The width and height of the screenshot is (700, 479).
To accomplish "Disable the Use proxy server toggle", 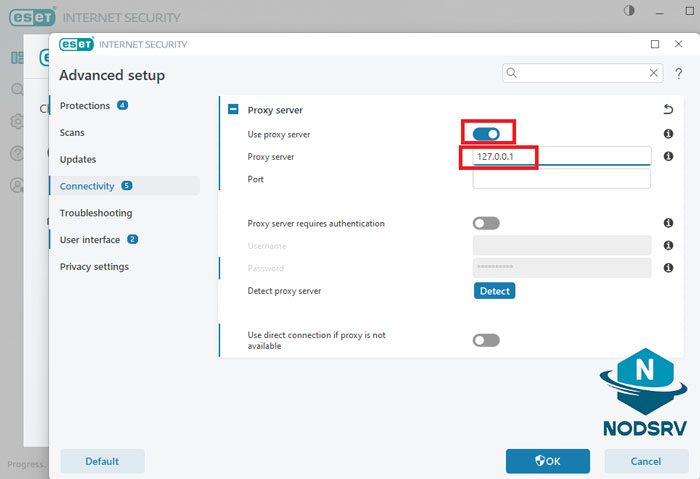I will (x=487, y=134).
